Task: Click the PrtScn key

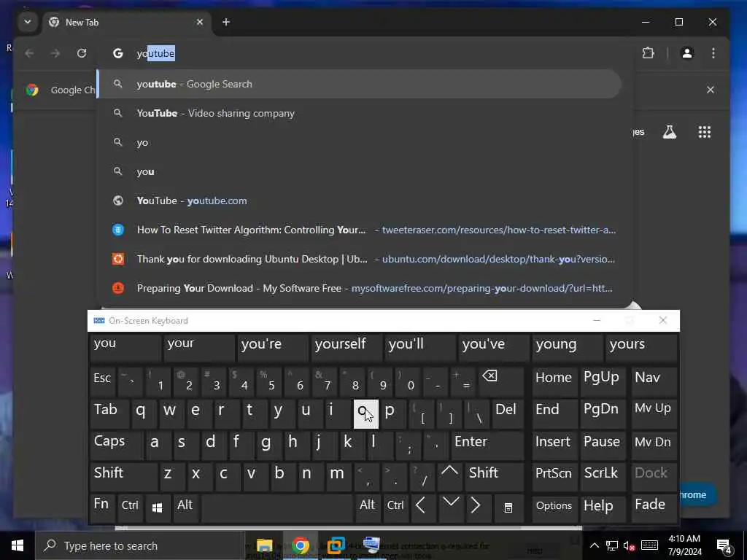Action: (554, 475)
